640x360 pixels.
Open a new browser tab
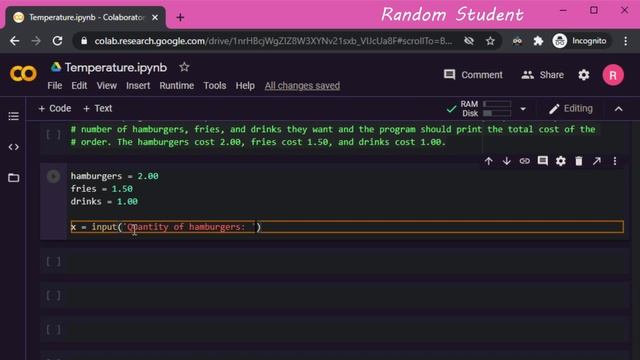coord(180,18)
